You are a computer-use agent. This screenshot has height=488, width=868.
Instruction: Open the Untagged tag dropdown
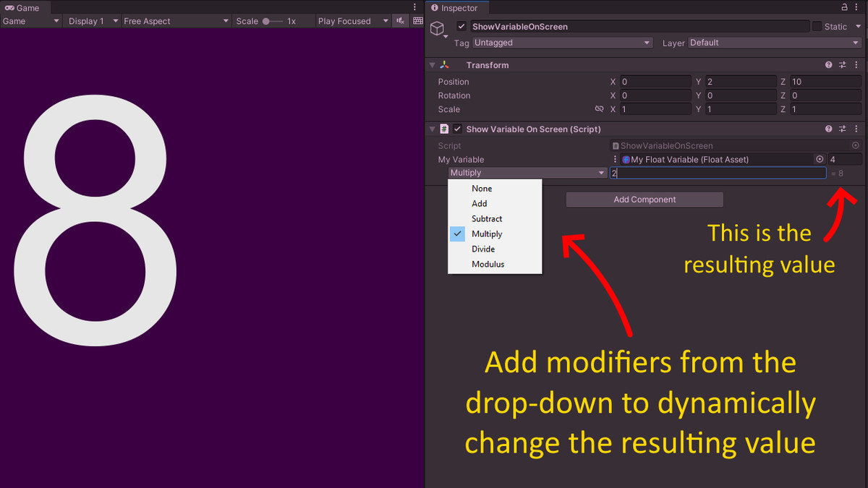(562, 43)
